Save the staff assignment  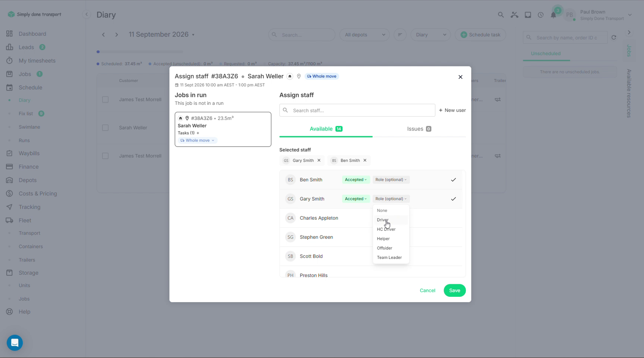click(454, 291)
